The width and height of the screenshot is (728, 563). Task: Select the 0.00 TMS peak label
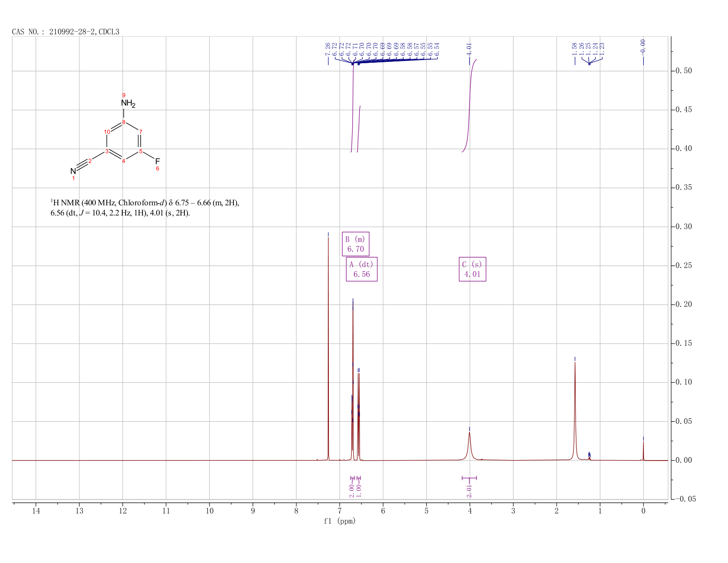[643, 45]
